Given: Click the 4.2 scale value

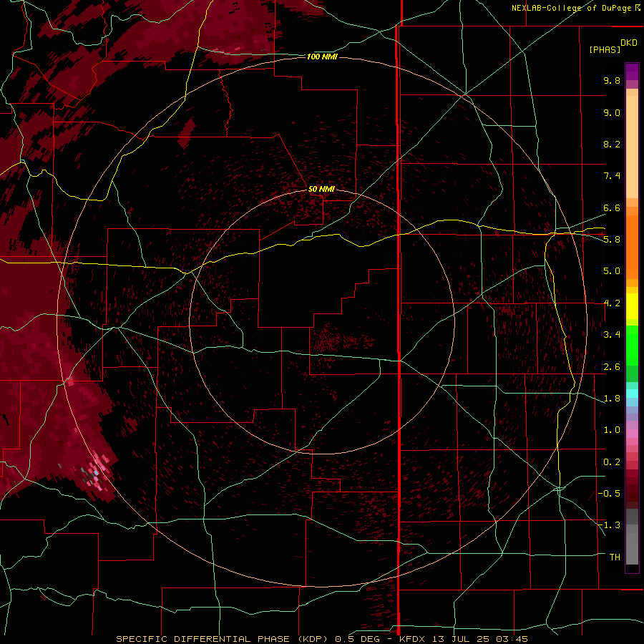Looking at the screenshot, I should click(612, 303).
